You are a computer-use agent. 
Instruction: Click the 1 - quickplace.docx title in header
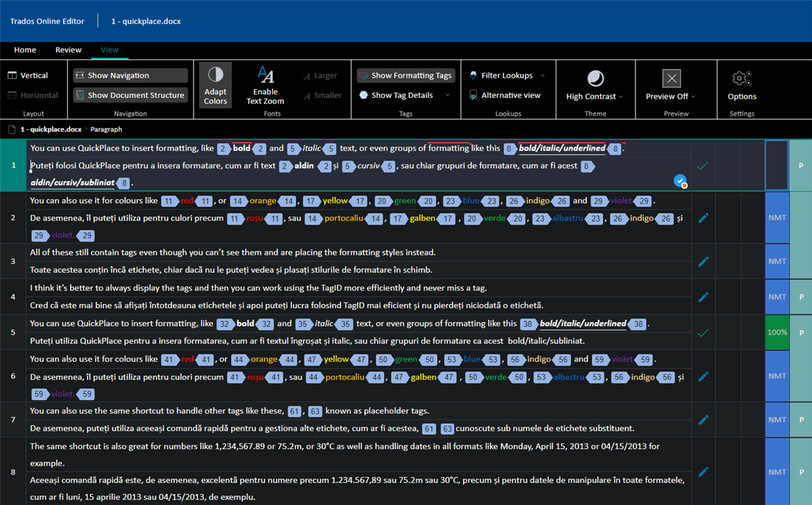pyautogui.click(x=146, y=21)
